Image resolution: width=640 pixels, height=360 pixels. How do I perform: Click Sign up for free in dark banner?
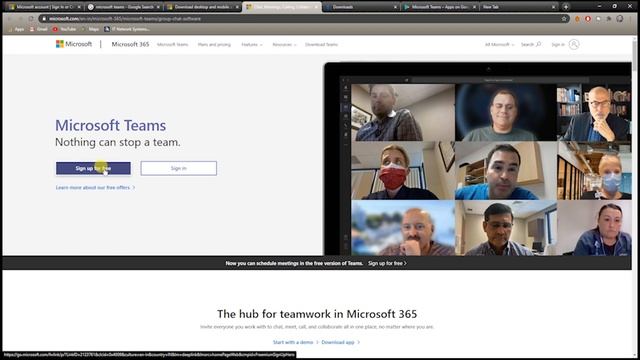[387, 263]
